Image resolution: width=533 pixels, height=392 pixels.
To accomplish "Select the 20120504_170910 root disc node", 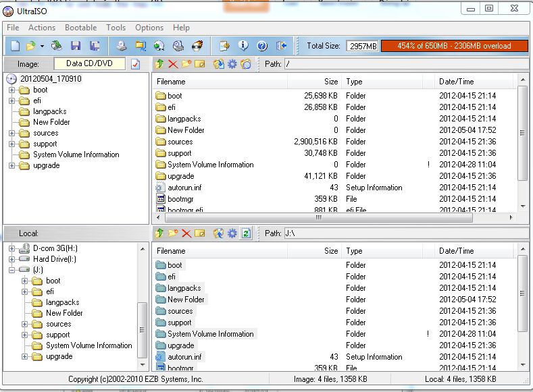I will click(51, 79).
